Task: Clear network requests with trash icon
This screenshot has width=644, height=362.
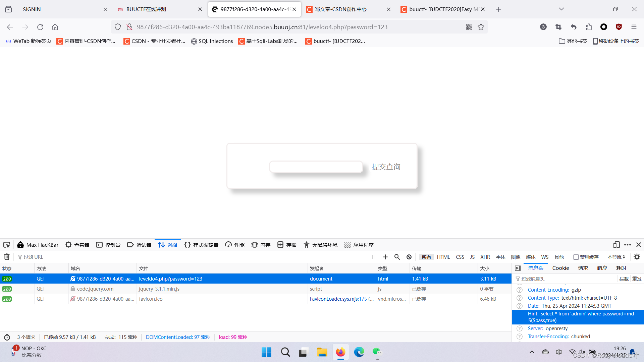Action: [7, 257]
